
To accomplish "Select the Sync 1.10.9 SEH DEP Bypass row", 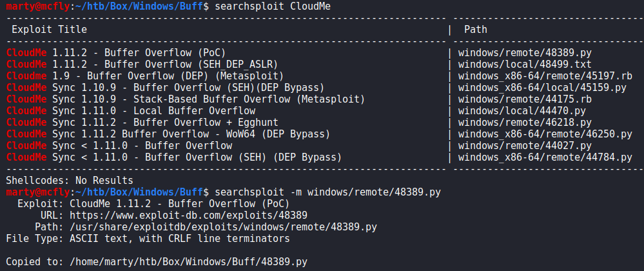I will tap(165, 87).
